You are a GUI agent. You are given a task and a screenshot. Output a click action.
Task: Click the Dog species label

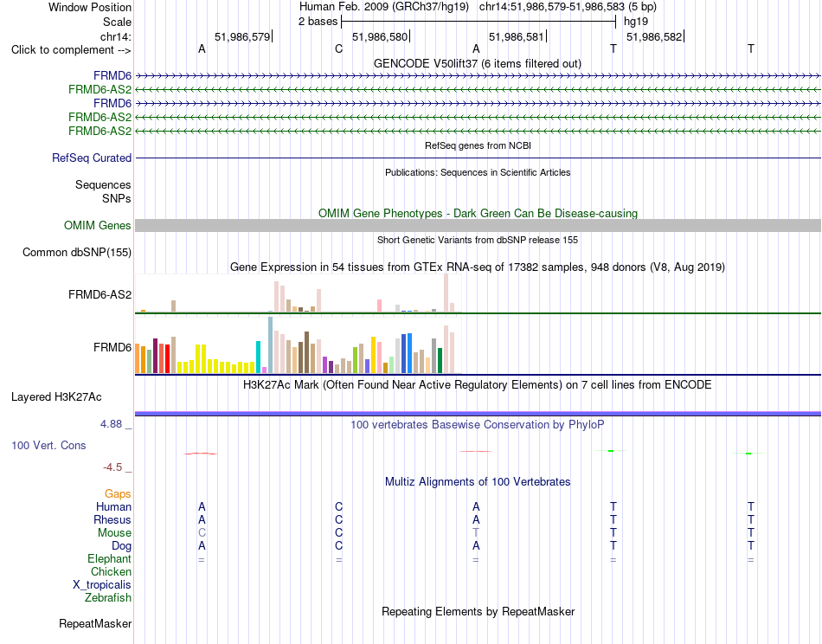121,546
